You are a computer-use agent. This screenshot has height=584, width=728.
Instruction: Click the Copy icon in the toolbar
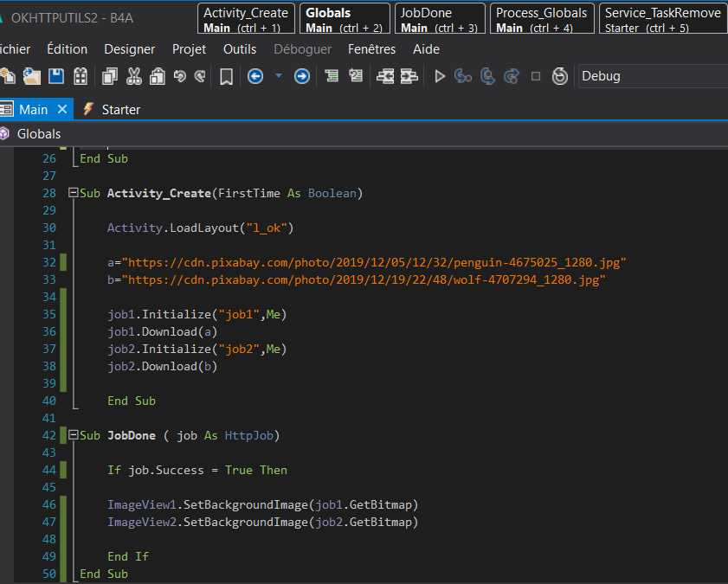click(110, 76)
